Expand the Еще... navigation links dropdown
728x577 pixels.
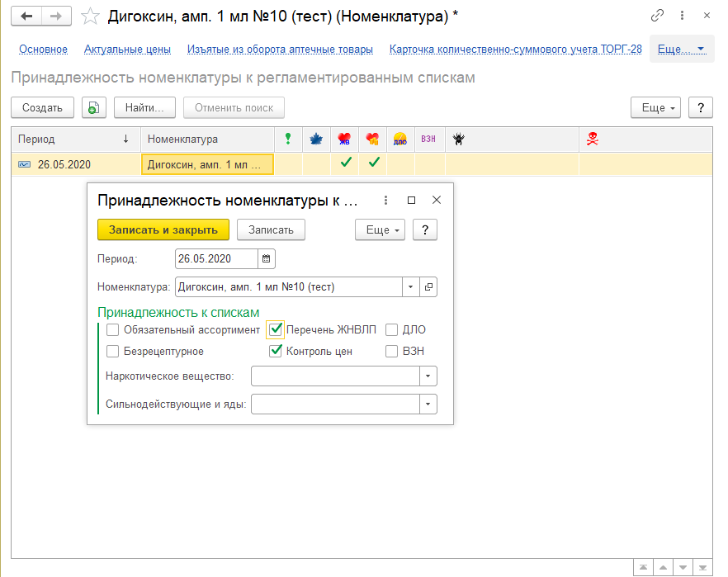tap(682, 49)
